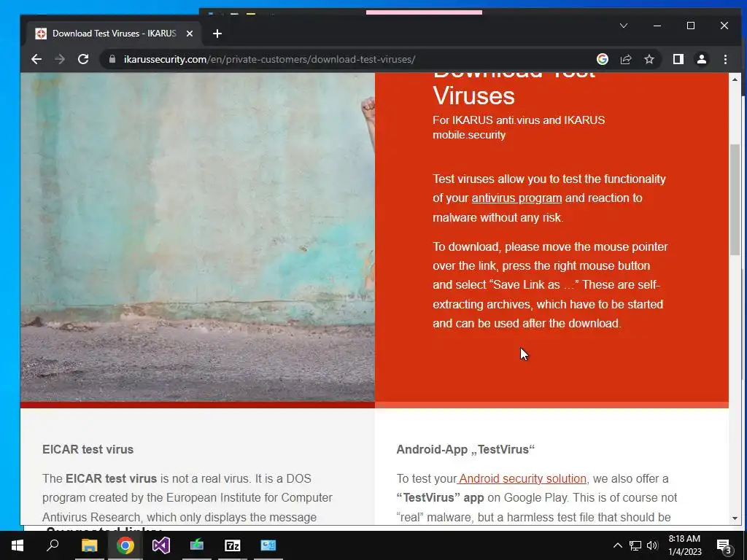747x560 pixels.
Task: Select the Download Test Viruses tab
Action: pyautogui.click(x=115, y=34)
